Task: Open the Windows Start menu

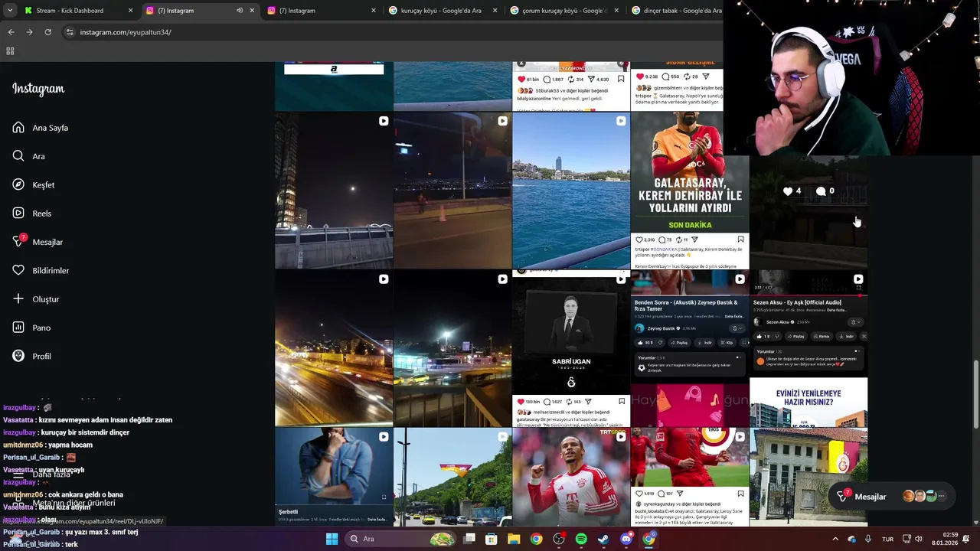Action: (332, 539)
